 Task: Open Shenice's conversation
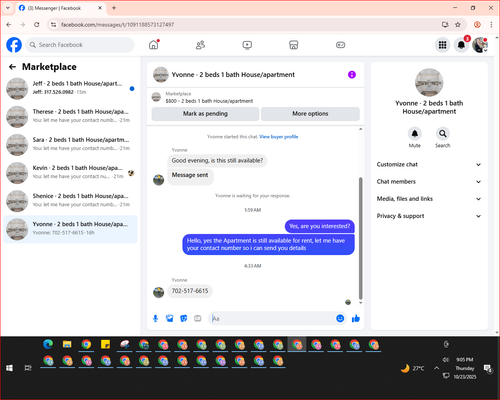point(70,201)
